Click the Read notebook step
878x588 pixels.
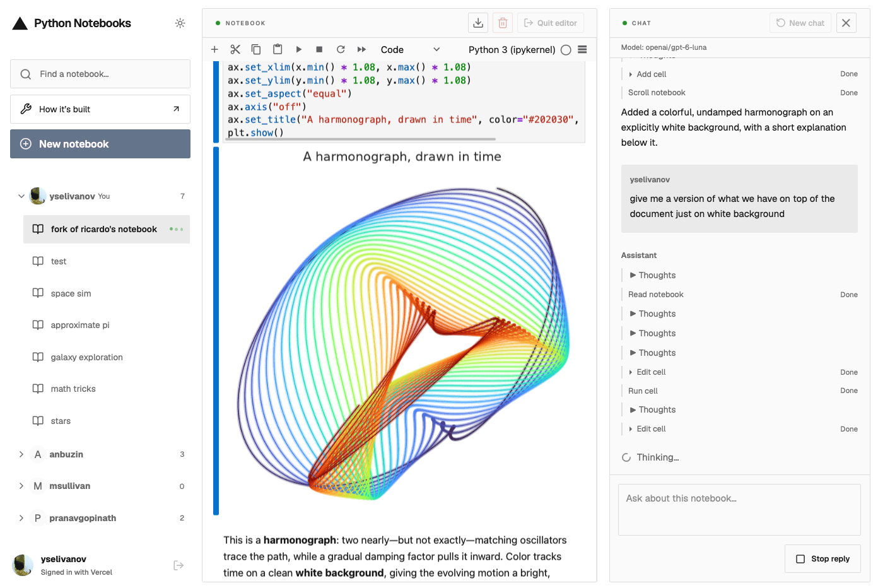[x=656, y=295]
